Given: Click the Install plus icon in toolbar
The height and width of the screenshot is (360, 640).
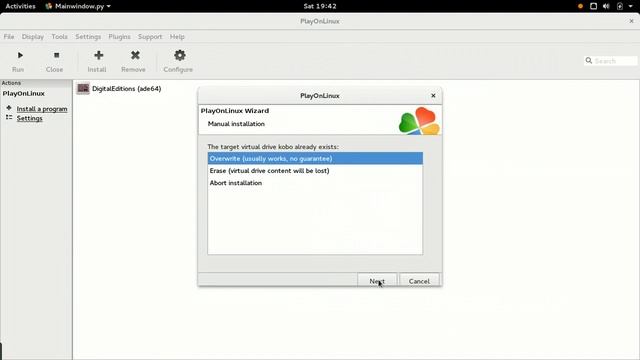Looking at the screenshot, I should click(x=98, y=55).
